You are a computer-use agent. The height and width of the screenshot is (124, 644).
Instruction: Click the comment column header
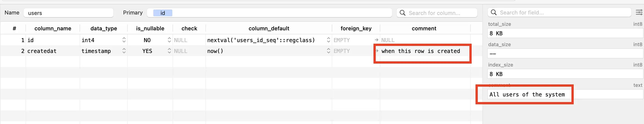point(424,29)
